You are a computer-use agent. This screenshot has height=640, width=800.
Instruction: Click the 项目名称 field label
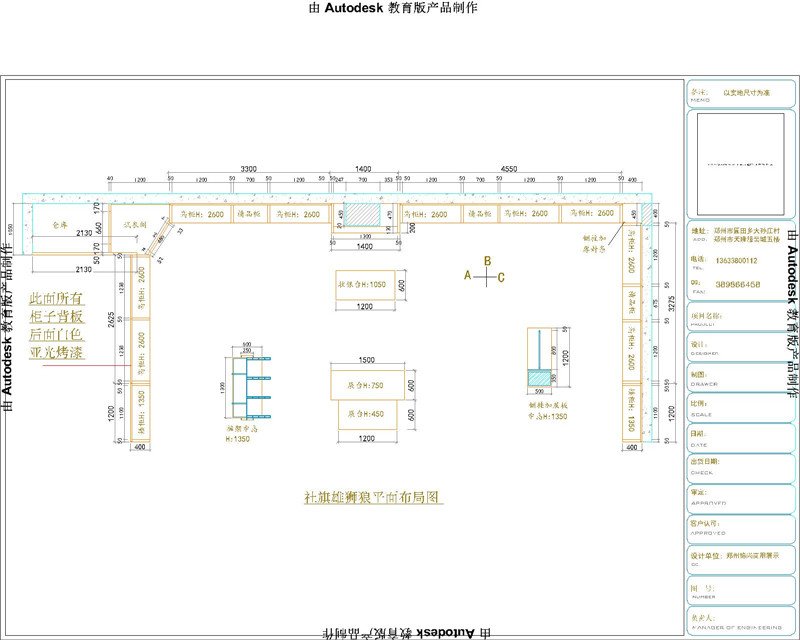point(706,316)
